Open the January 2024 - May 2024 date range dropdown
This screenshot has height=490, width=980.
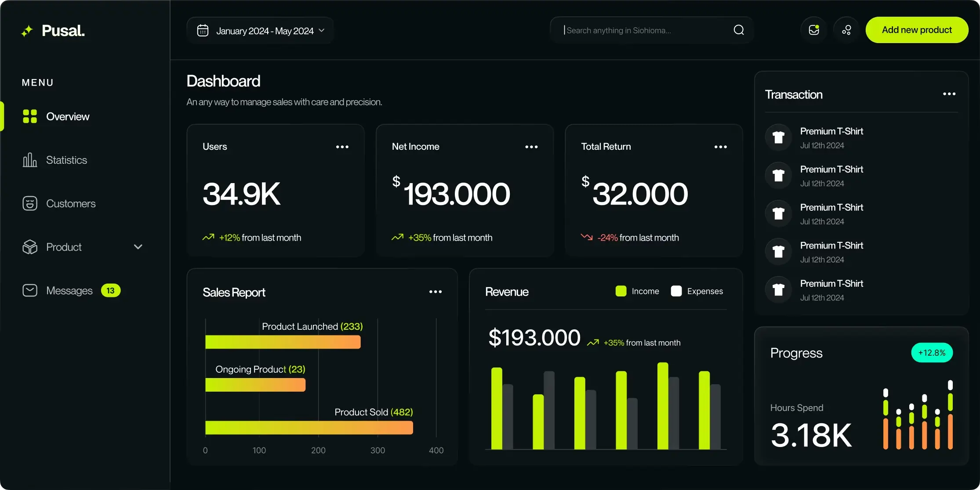point(260,30)
